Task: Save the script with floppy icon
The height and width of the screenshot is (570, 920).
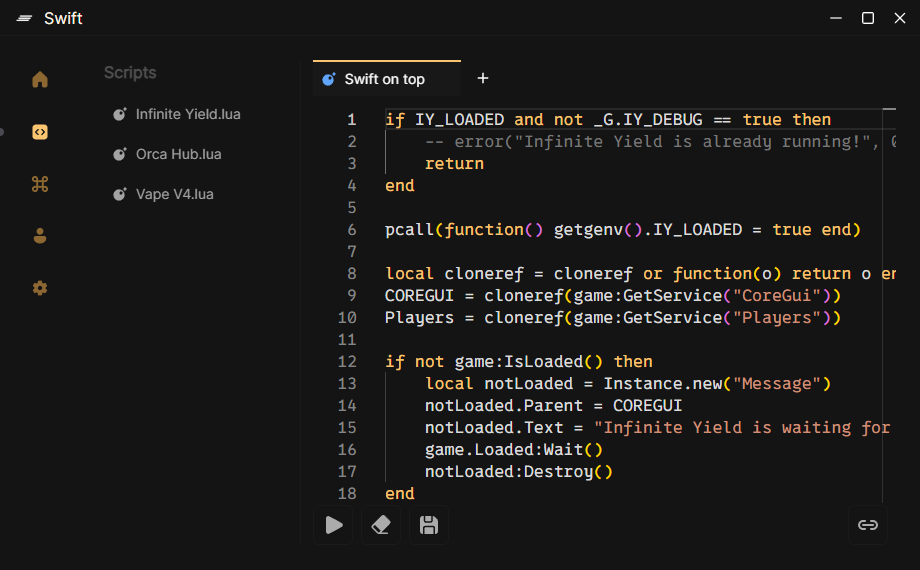Action: (x=429, y=525)
